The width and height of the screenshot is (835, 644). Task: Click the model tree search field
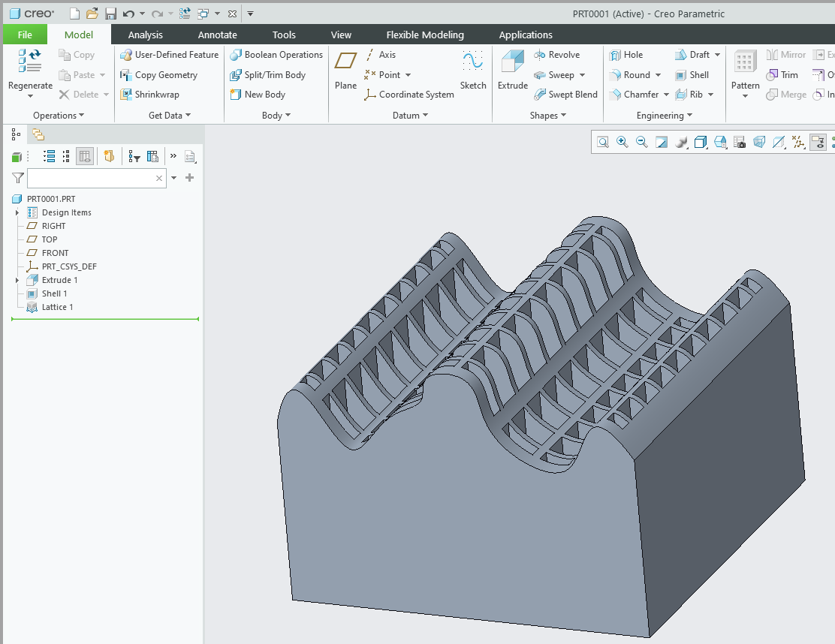coord(92,178)
